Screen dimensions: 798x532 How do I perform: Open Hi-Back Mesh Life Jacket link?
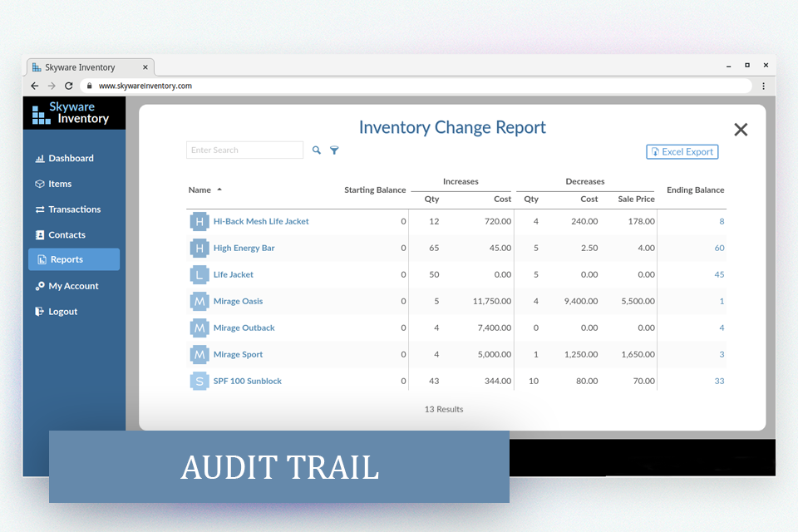261,221
